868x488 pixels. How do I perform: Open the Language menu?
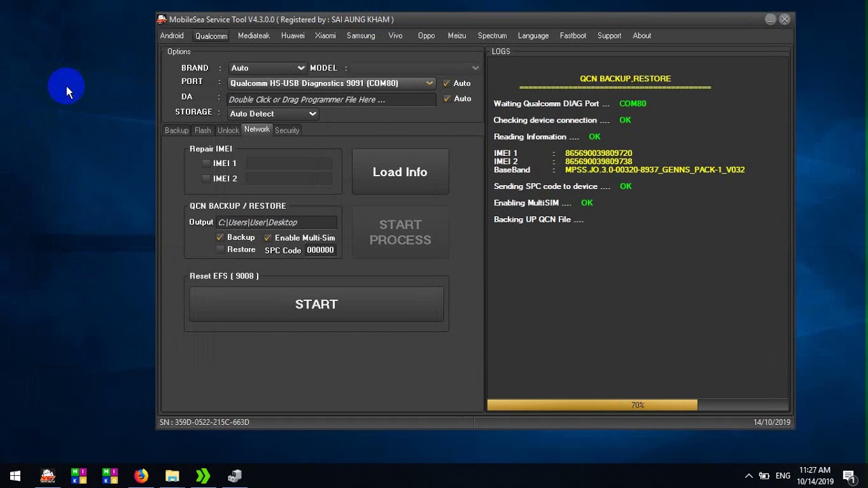coord(533,36)
